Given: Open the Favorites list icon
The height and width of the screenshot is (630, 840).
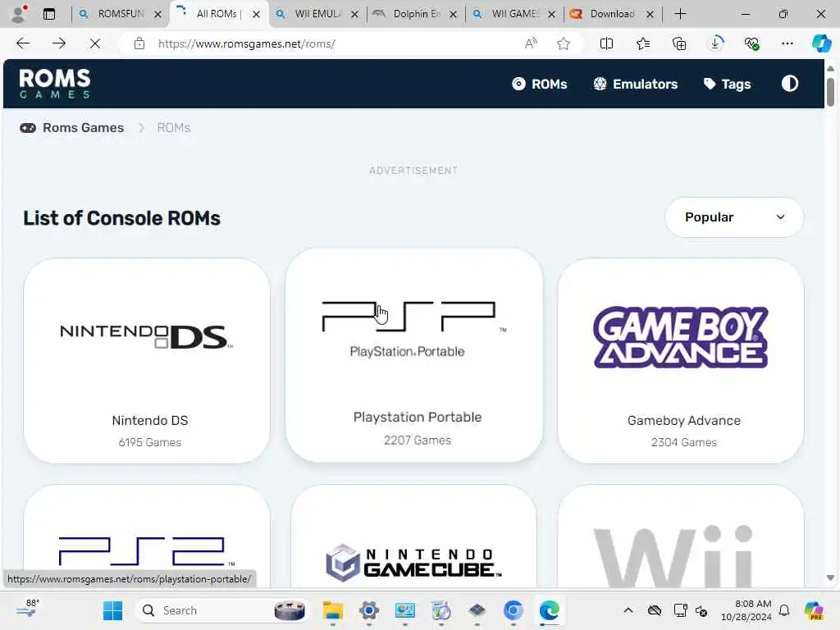Looking at the screenshot, I should click(643, 43).
